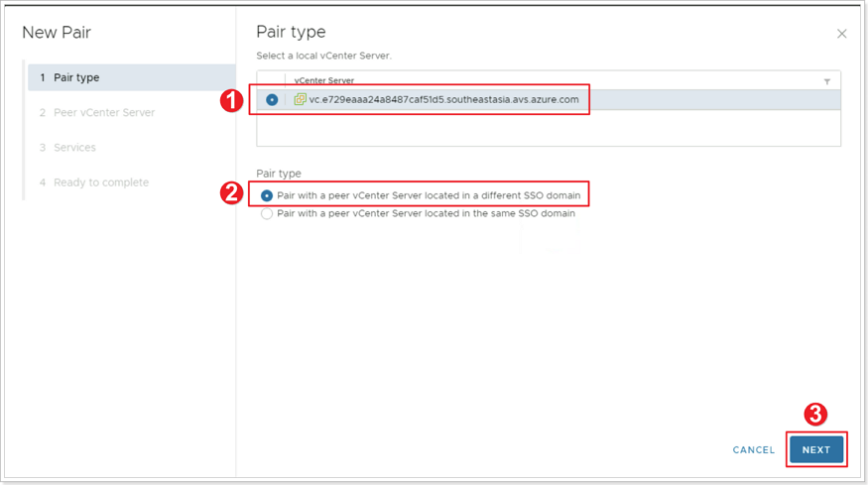This screenshot has height=485, width=868.
Task: Open the vCenter Server column filter icon
Action: click(827, 81)
